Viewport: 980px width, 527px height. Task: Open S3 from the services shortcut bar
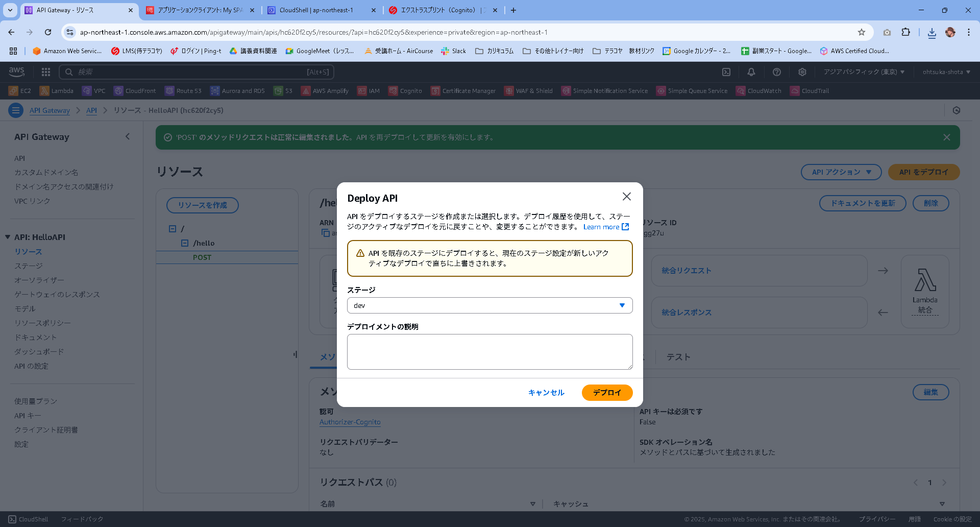click(x=283, y=90)
